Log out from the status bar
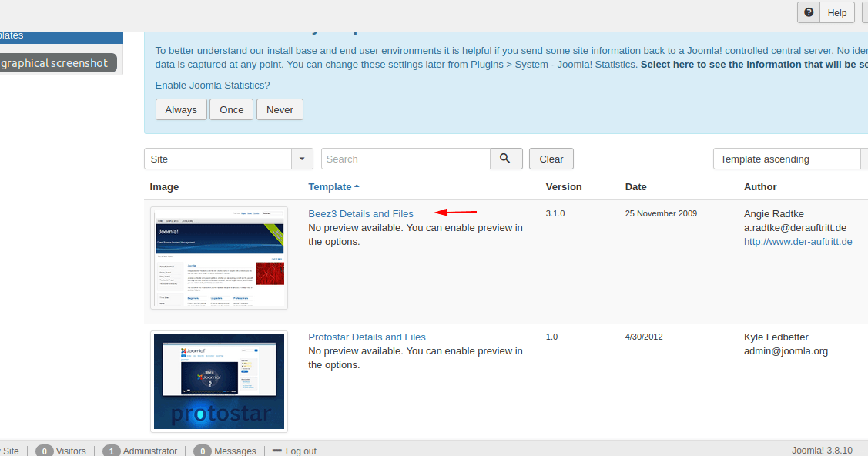 (300, 451)
